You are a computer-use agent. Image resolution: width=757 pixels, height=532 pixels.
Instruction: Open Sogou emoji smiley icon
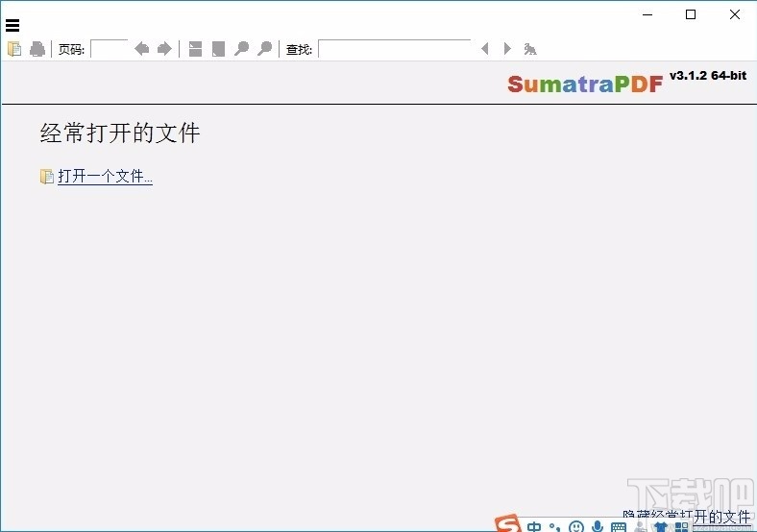coord(576,526)
